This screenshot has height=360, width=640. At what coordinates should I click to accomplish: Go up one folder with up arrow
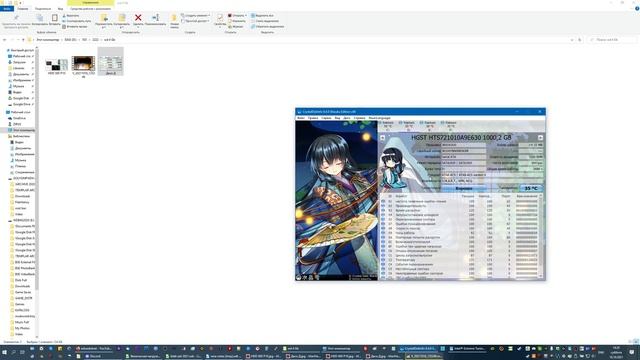(23, 40)
